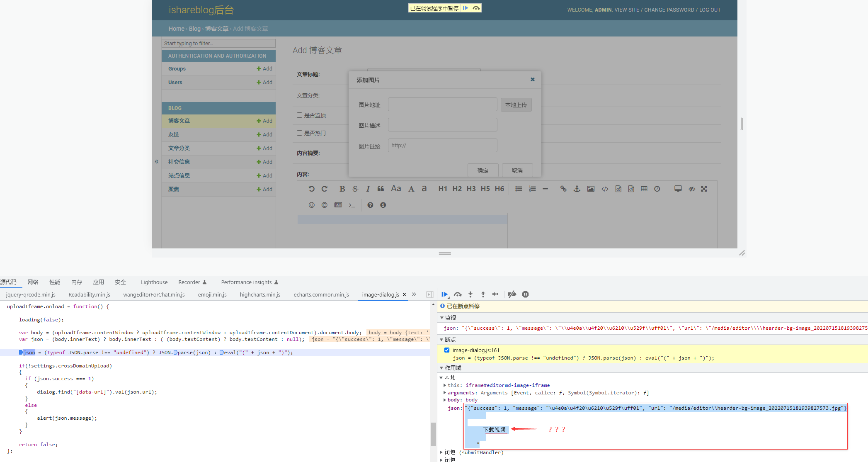Check the 是否置顶 checkbox
Image resolution: width=868 pixels, height=462 pixels.
[299, 115]
